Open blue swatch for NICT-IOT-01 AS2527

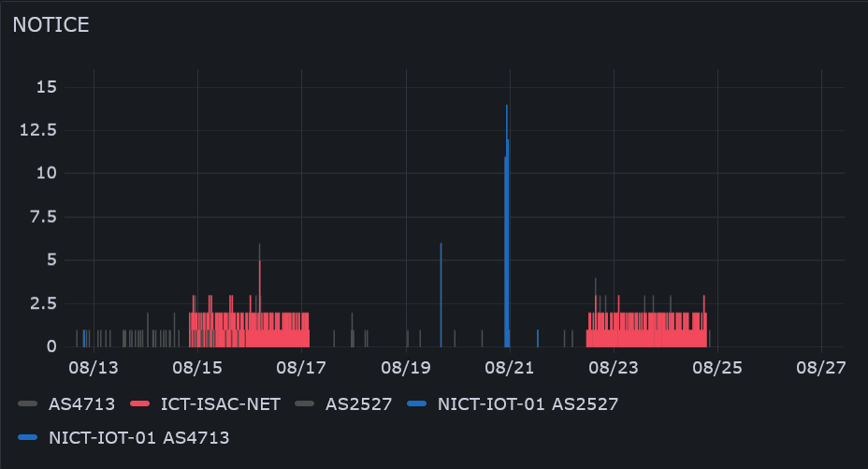pos(418,404)
